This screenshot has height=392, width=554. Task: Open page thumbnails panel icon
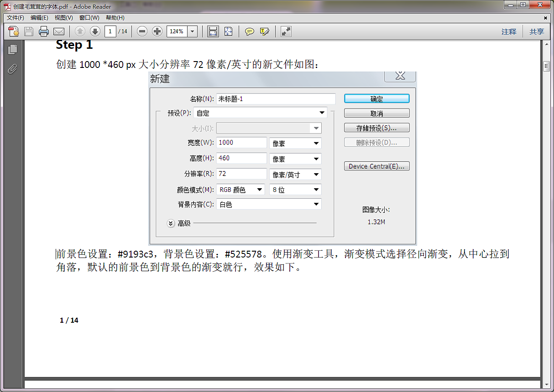click(12, 49)
